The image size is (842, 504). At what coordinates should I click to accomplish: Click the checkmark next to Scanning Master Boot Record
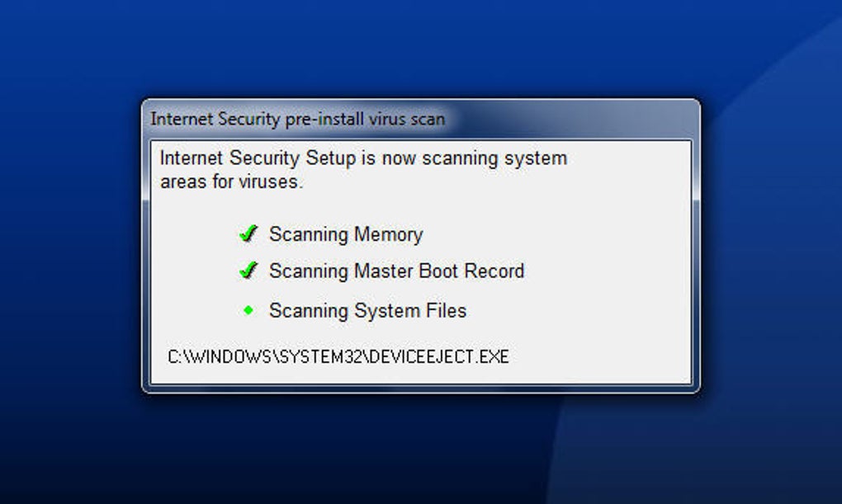click(248, 271)
